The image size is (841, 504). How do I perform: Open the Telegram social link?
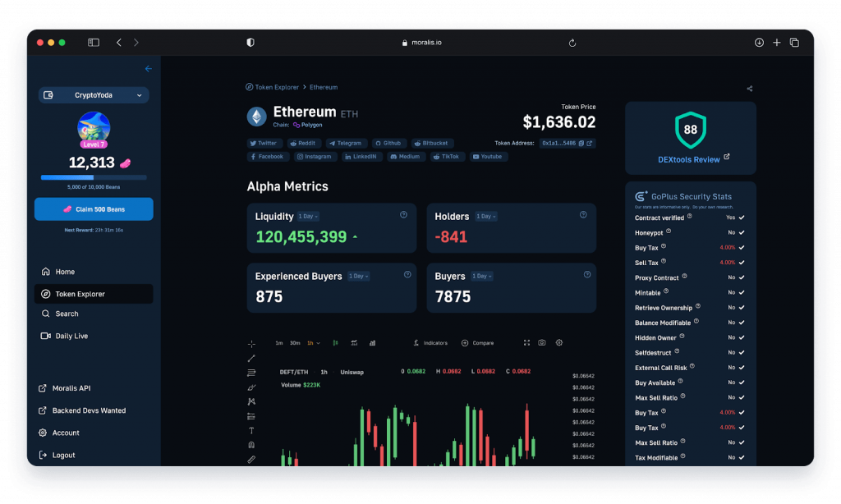(346, 143)
